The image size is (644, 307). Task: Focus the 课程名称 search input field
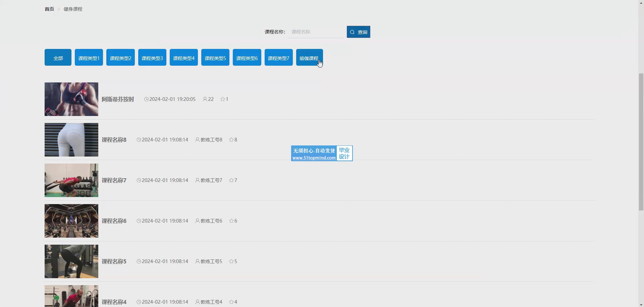pos(316,32)
